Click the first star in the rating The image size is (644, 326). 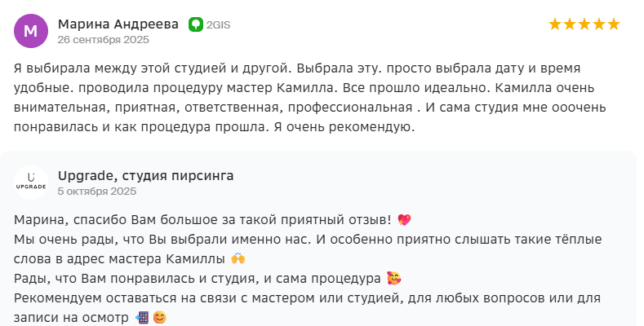pos(555,24)
